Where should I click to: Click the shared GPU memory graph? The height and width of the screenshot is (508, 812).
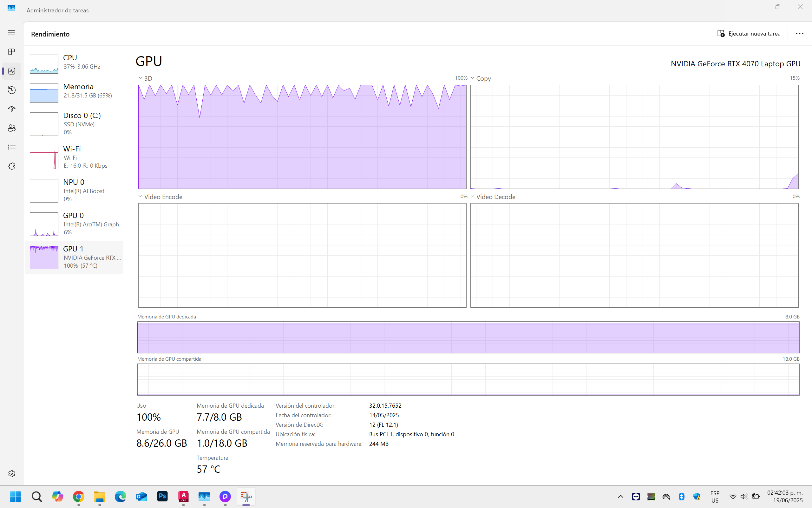468,380
